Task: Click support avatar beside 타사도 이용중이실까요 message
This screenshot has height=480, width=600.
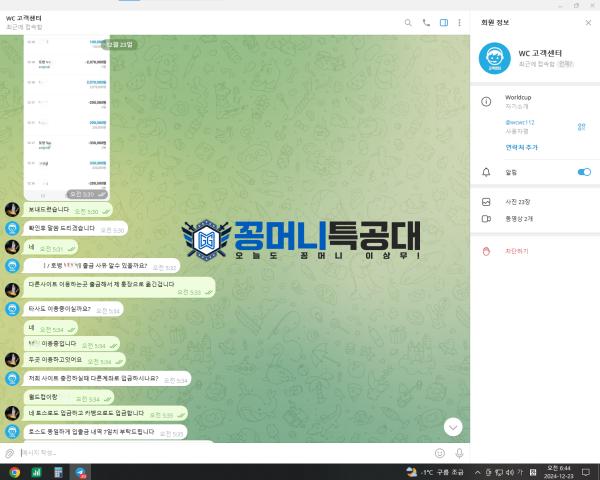Action: coord(12,309)
